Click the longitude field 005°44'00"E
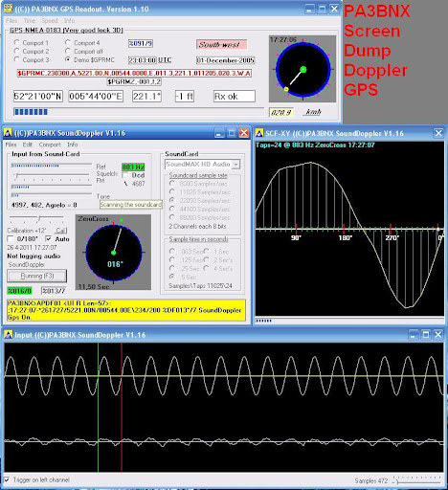The width and height of the screenshot is (448, 490). [x=96, y=96]
